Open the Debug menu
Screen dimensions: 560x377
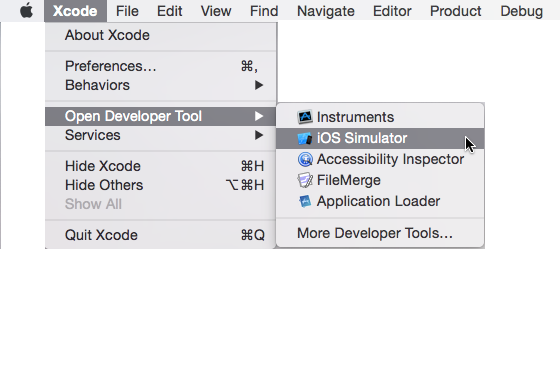pos(521,11)
